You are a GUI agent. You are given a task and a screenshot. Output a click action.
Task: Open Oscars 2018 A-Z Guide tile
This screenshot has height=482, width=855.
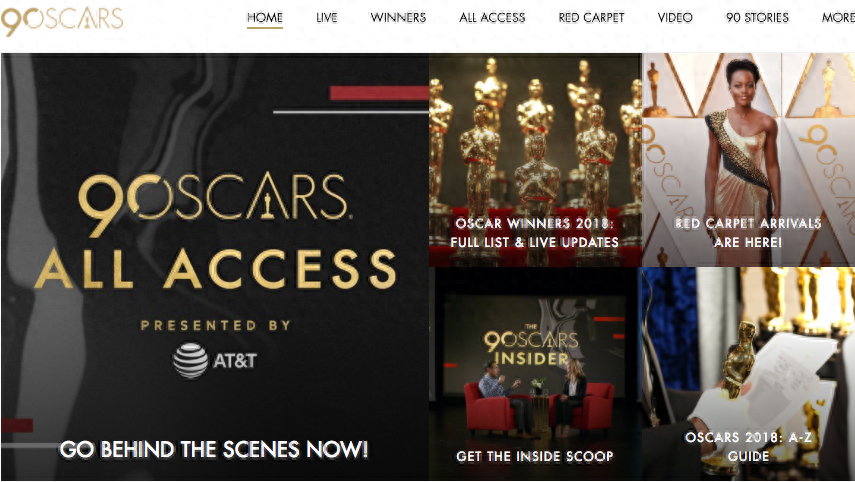(x=749, y=374)
